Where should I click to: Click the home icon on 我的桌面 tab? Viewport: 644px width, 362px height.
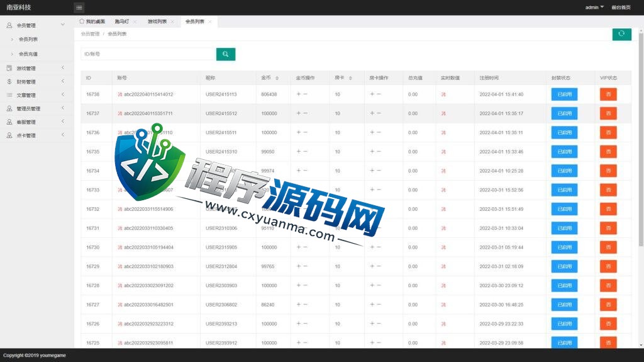82,21
